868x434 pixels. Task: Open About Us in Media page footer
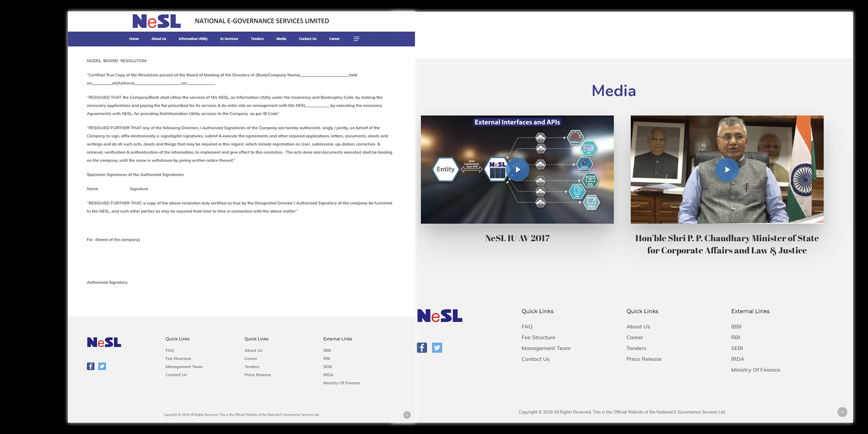[638, 326]
